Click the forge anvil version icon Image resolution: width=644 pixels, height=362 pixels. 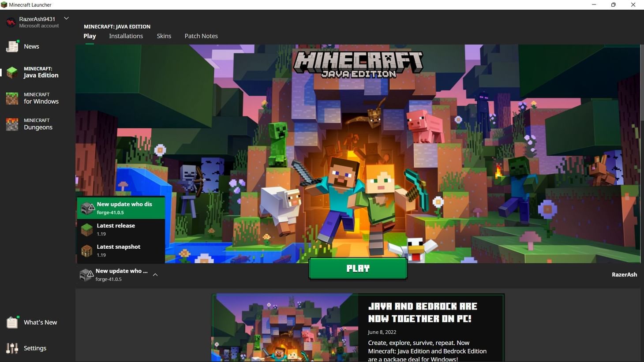[87, 208]
